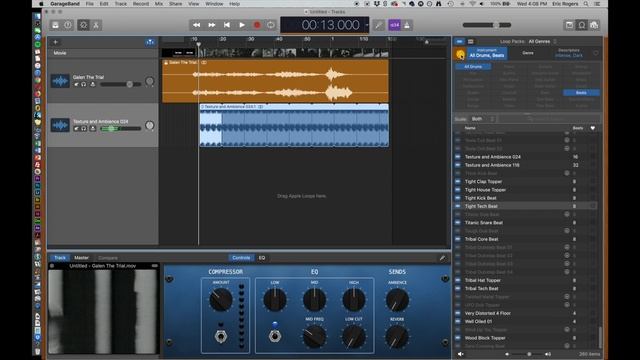Add a new track with plus button
The height and width of the screenshot is (360, 640).
56,42
